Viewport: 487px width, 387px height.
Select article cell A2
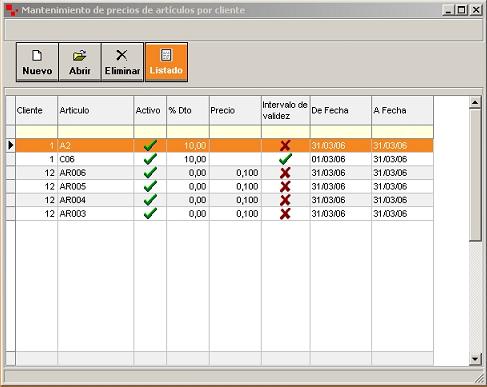[x=96, y=146]
